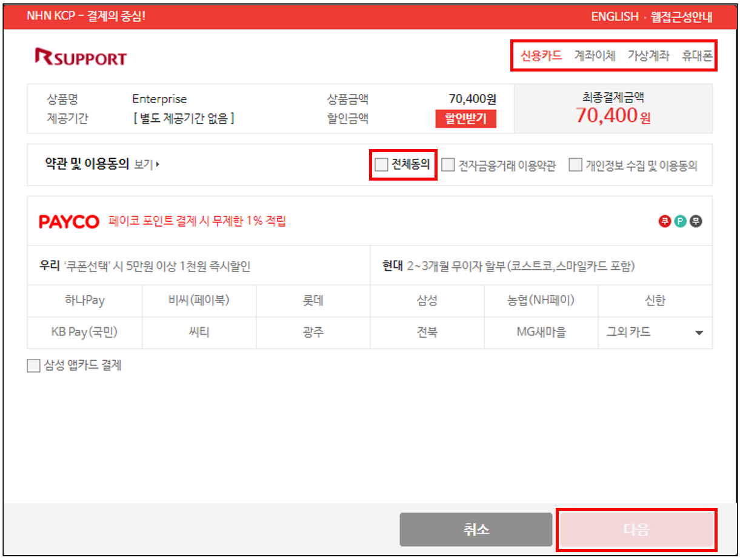The height and width of the screenshot is (560, 740).
Task: Choose the 광주 card option
Action: point(313,333)
